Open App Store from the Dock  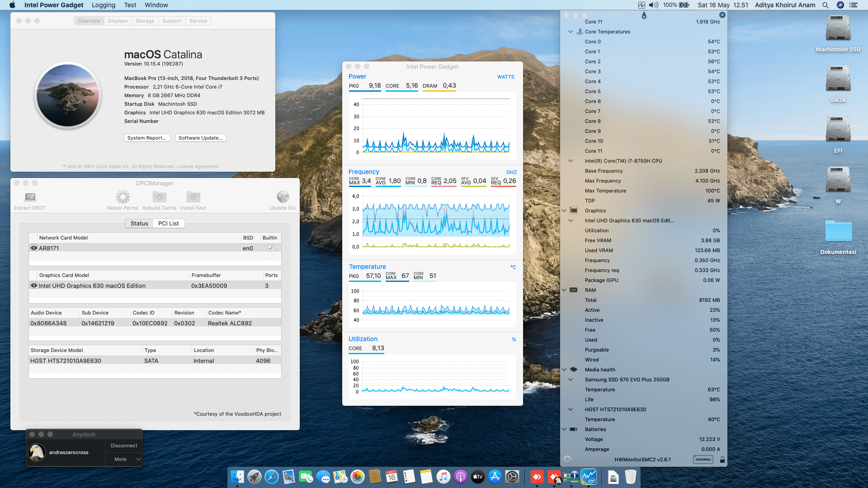pos(495,477)
